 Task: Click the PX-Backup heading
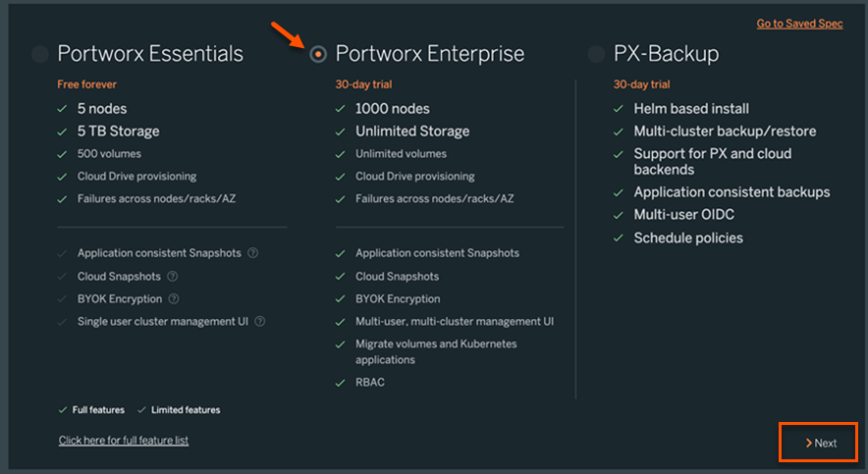(666, 54)
